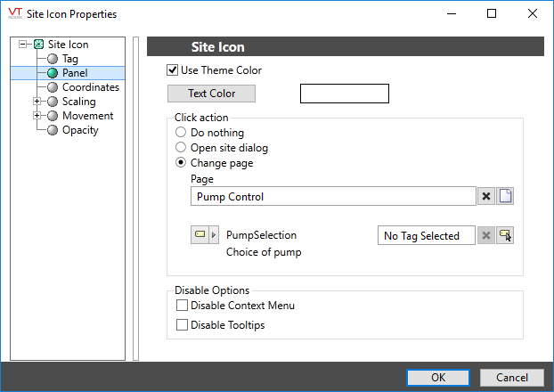This screenshot has height=392, width=554.
Task: Click the Text Color button
Action: [211, 94]
